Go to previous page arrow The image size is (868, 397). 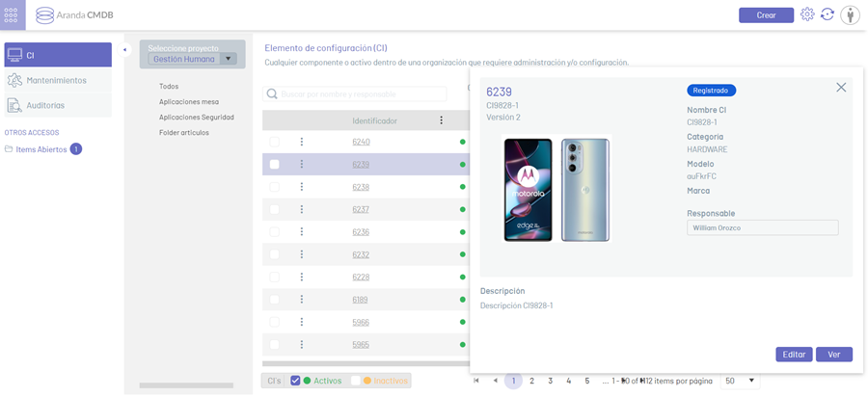[495, 381]
